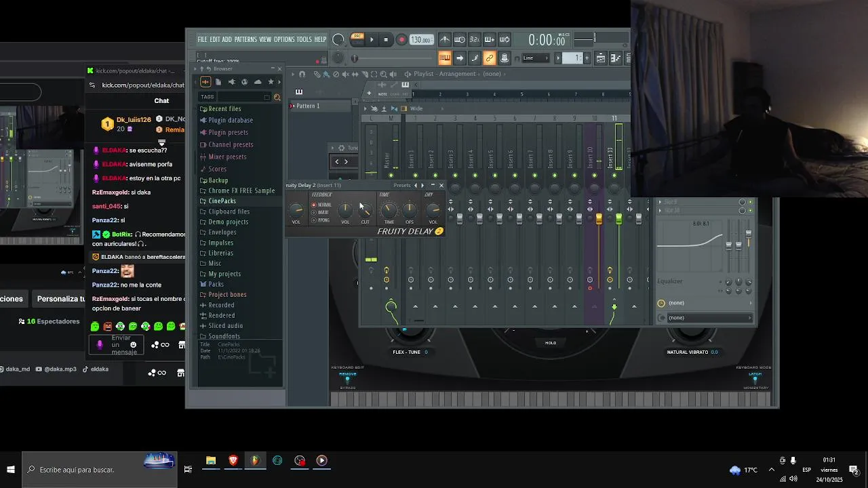Open the playlist window icon in toolbar

click(601, 58)
